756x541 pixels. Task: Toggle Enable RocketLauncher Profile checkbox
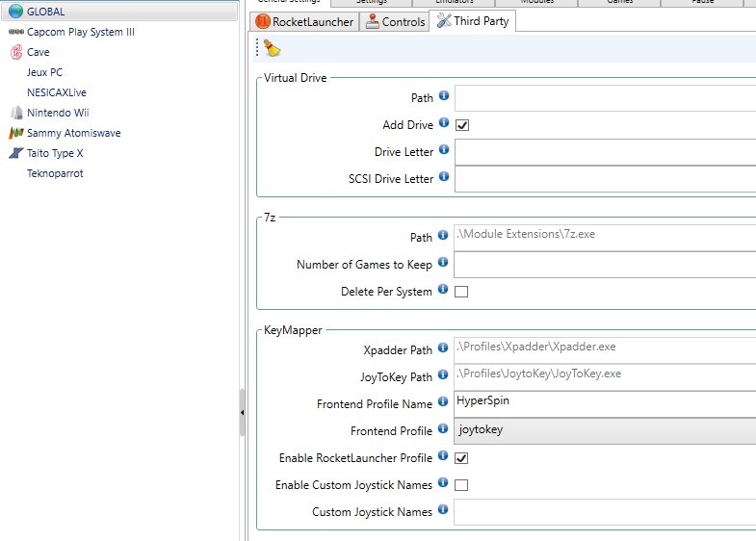pos(461,458)
